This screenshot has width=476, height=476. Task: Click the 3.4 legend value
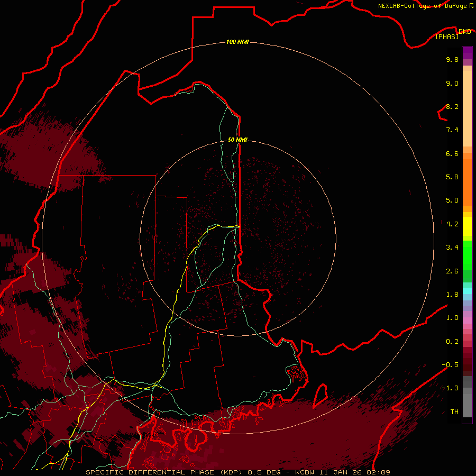pyautogui.click(x=452, y=248)
